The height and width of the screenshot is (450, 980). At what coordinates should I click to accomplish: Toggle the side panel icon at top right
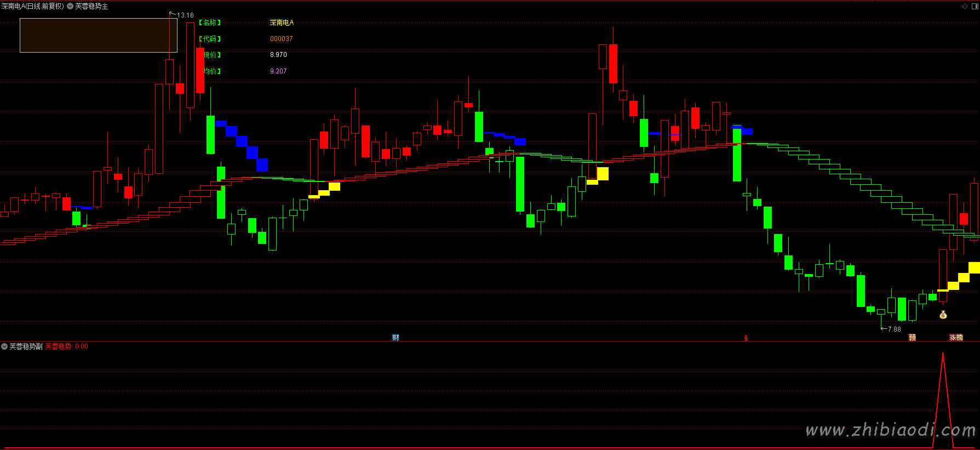[975, 6]
